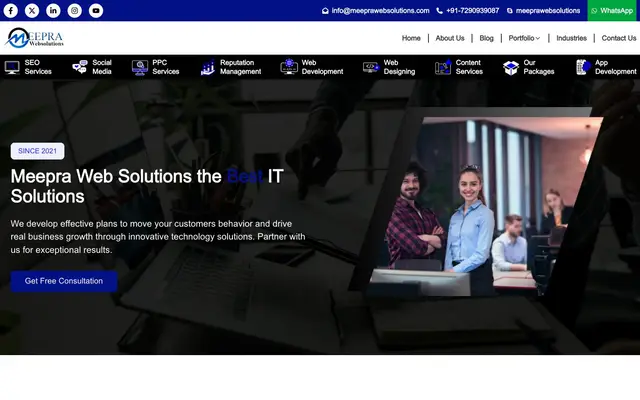Click the email envelope icon in top bar

(325, 11)
